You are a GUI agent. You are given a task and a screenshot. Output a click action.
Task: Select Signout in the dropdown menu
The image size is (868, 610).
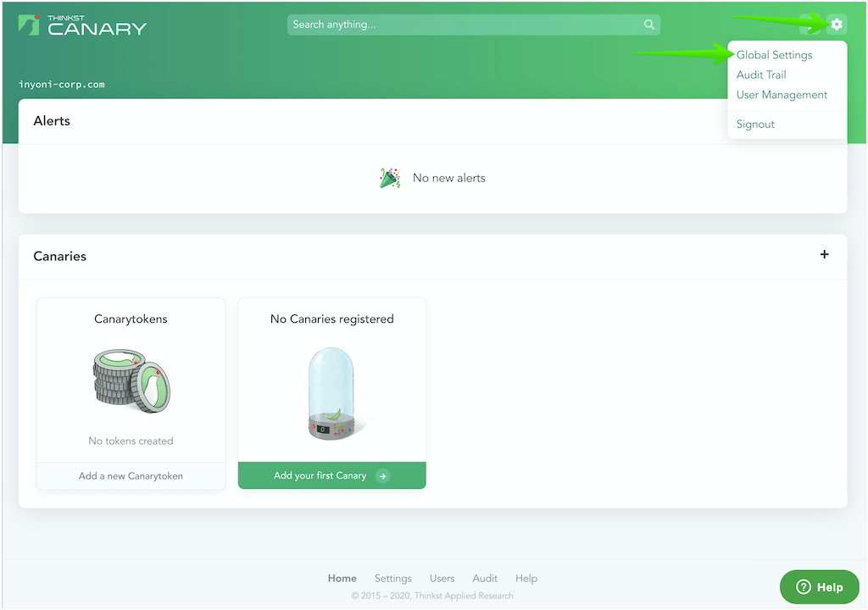point(755,124)
